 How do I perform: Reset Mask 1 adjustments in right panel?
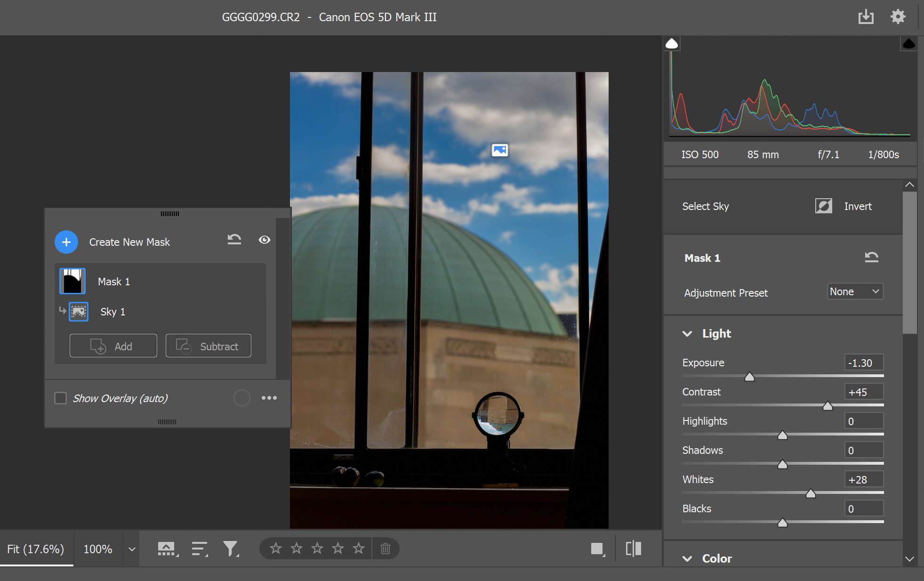click(x=871, y=257)
